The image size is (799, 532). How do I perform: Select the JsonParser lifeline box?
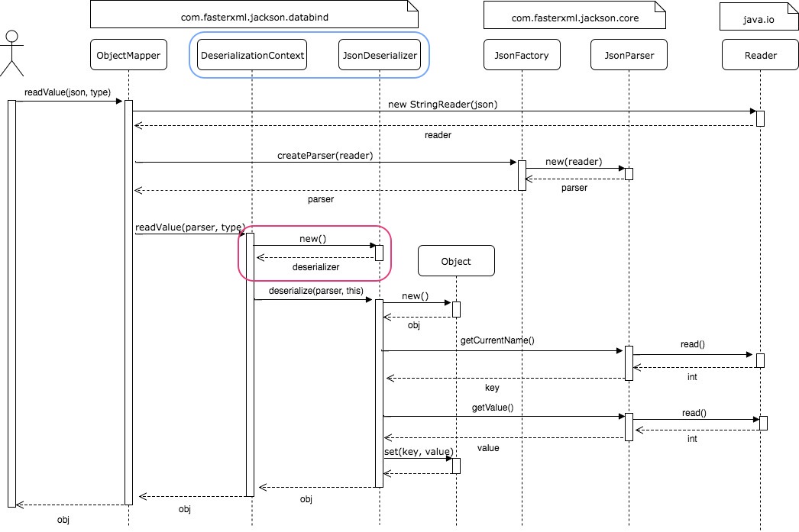pos(629,55)
